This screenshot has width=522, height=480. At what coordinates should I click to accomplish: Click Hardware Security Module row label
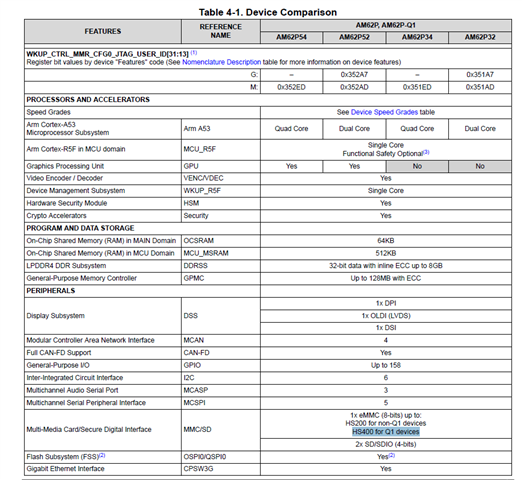67,203
